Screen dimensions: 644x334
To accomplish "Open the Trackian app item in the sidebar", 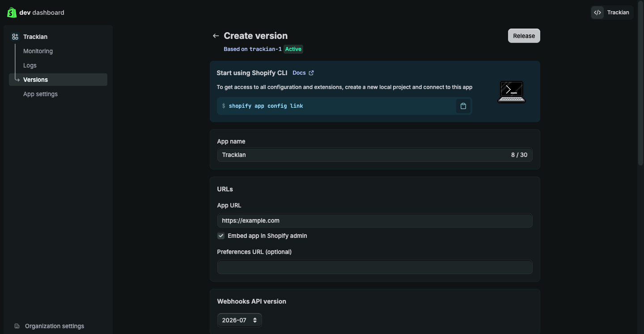I will tap(35, 37).
